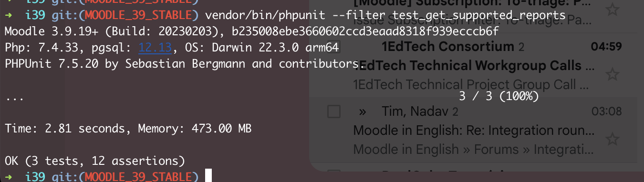This screenshot has width=644, height=182.
Task: Toggle importance marker beside Tim, Nadav
Action: click(362, 112)
